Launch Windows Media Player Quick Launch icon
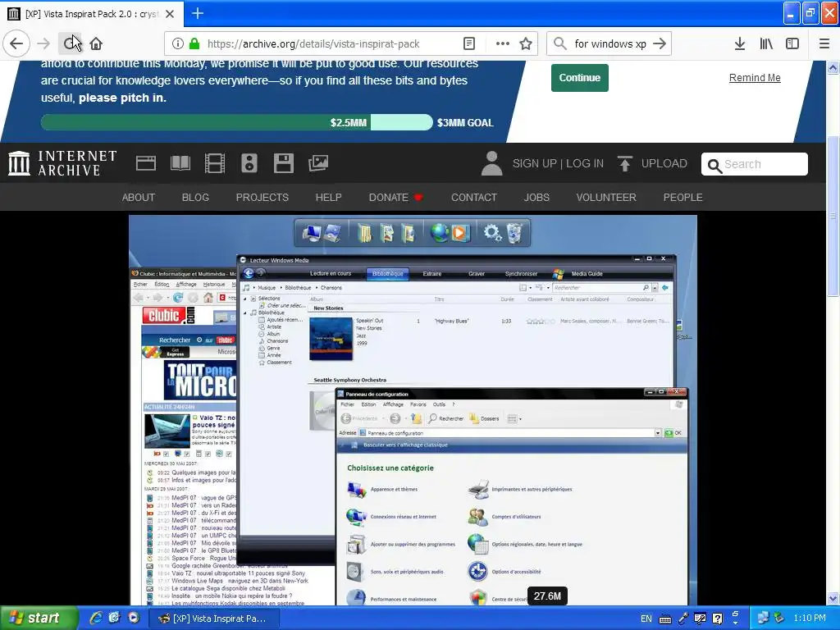The width and height of the screenshot is (840, 630). tap(134, 618)
